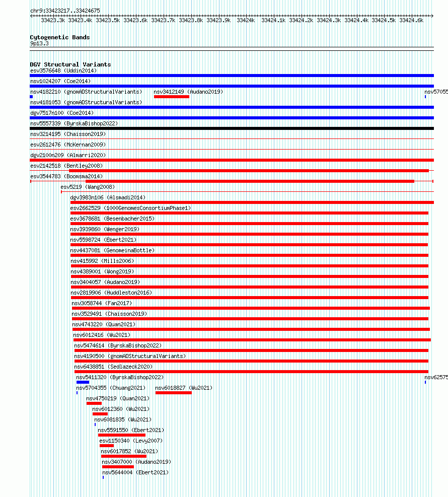Click the 33424k ruler tick label
Image resolution: width=448 pixels, height=497 pixels.
[x=246, y=20]
